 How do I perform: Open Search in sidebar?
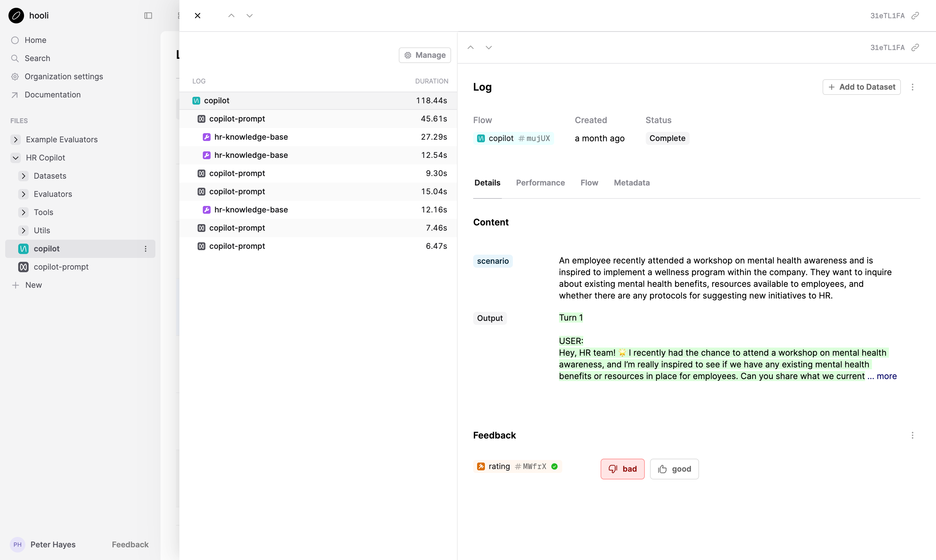pyautogui.click(x=37, y=58)
